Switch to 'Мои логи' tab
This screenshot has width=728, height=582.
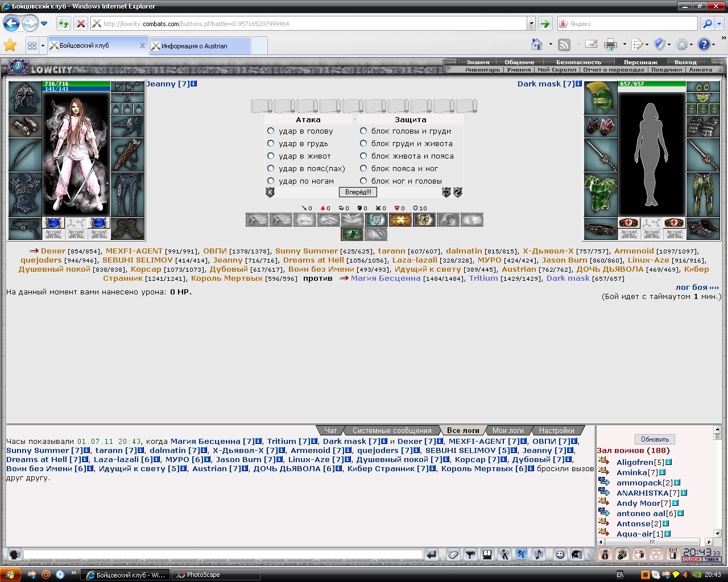[x=508, y=430]
